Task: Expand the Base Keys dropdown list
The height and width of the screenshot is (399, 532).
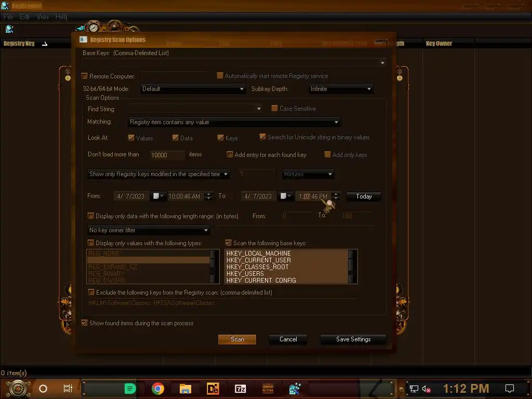Action: coord(382,63)
